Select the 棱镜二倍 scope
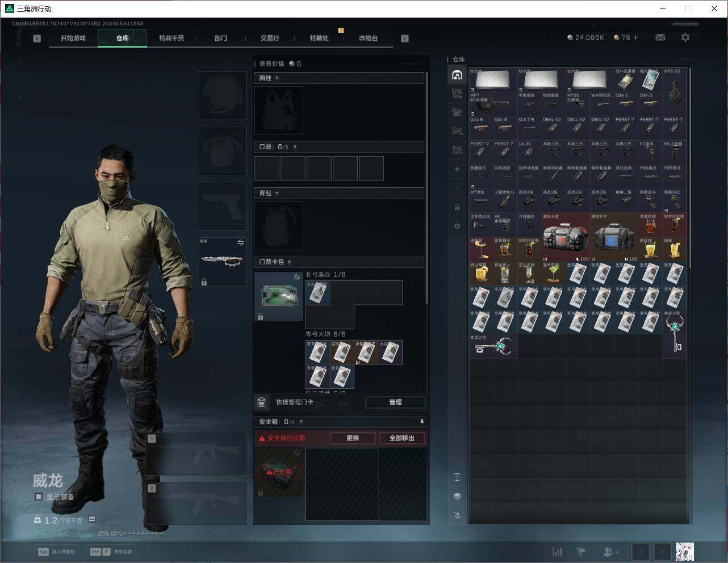 (626, 200)
